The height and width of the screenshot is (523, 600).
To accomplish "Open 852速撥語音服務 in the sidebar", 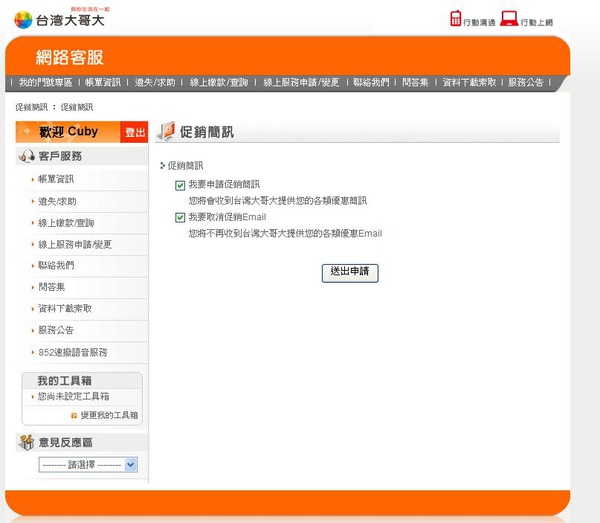I will pos(73,352).
